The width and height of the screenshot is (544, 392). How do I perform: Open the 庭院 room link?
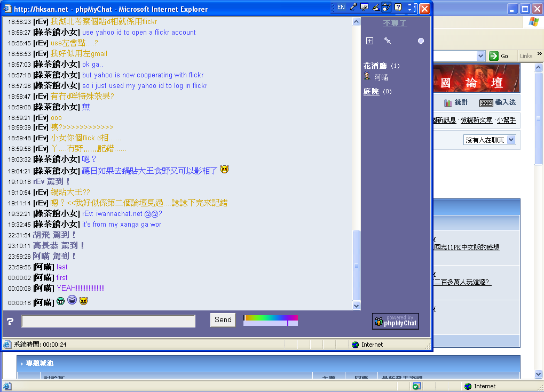[x=371, y=92]
